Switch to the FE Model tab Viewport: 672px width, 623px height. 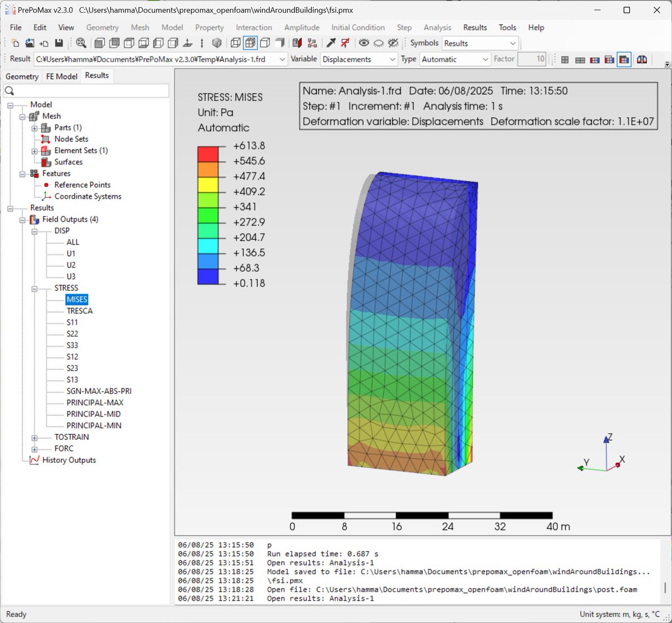(62, 76)
